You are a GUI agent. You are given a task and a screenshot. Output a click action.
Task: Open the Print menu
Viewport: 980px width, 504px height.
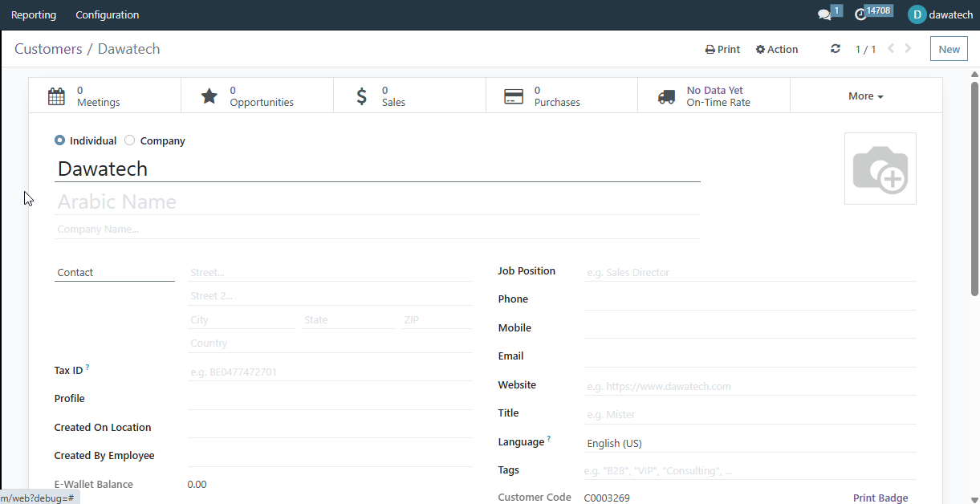[x=722, y=50]
